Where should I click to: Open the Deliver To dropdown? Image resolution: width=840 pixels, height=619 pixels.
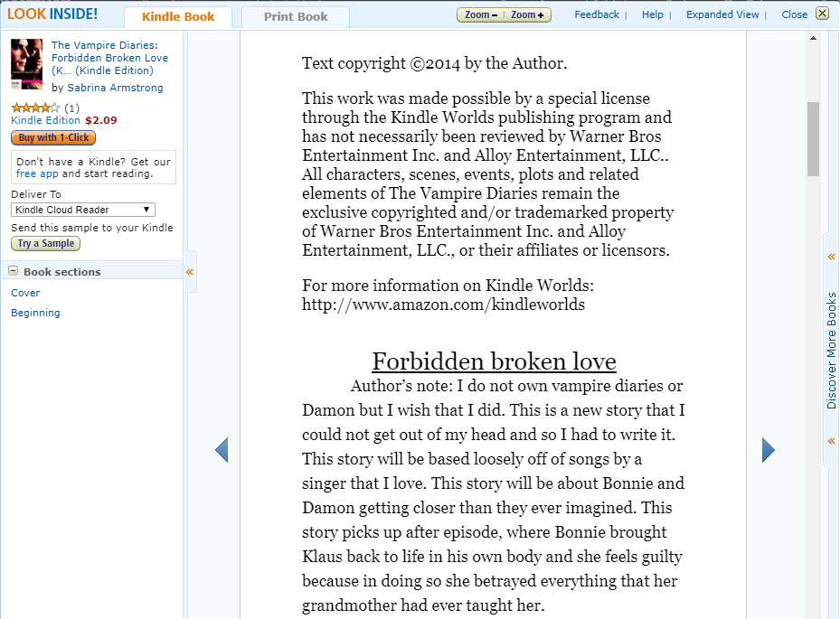83,210
